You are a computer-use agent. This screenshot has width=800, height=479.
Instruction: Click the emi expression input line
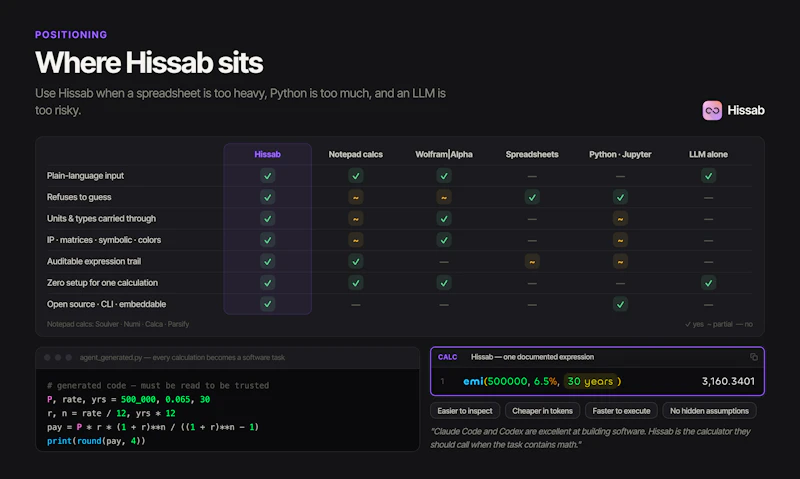(x=597, y=381)
